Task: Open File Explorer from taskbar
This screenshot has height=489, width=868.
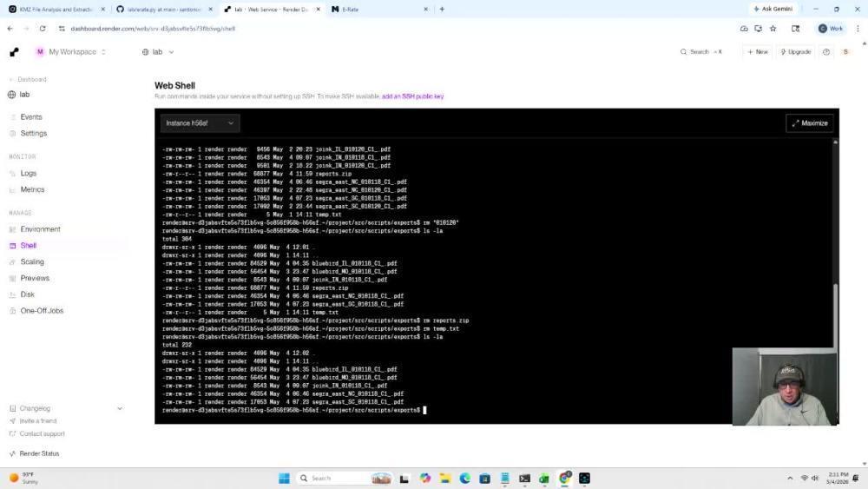Action: pyautogui.click(x=445, y=479)
